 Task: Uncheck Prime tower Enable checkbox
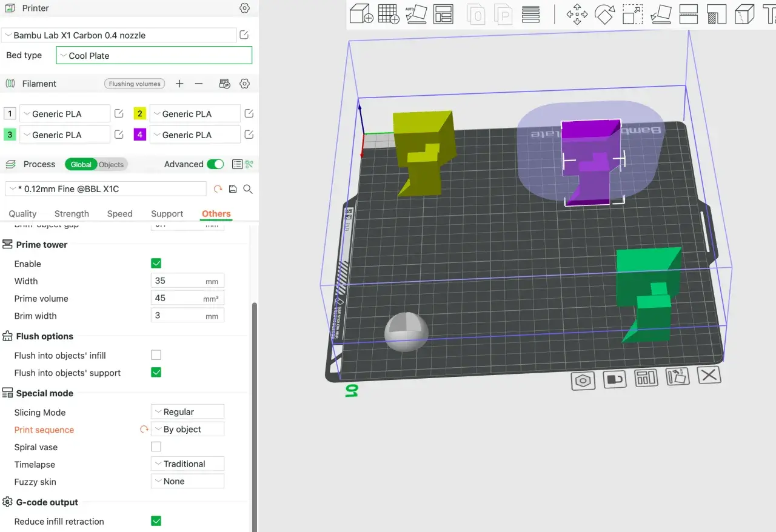point(156,264)
